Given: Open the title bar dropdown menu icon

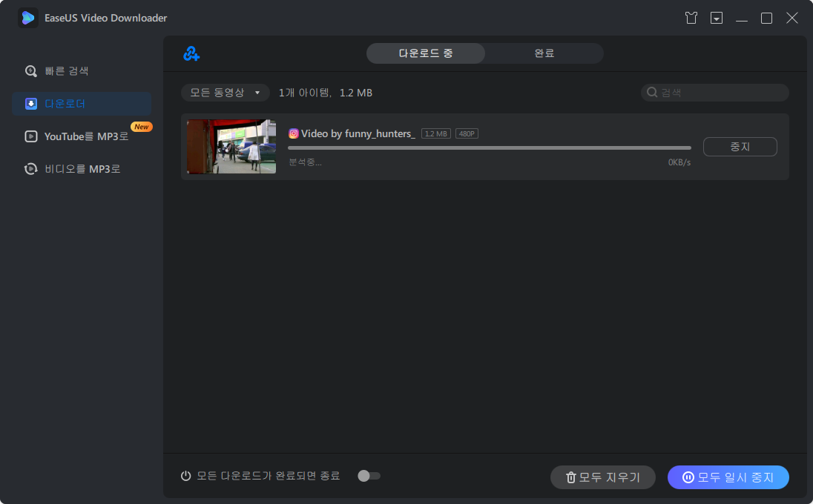Looking at the screenshot, I should click(x=716, y=18).
